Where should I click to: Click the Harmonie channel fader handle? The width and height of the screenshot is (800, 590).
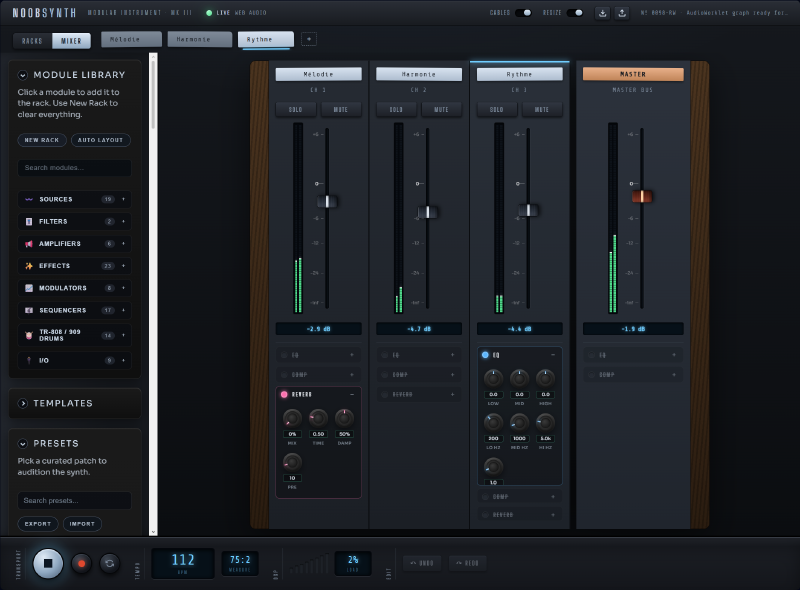tap(428, 212)
